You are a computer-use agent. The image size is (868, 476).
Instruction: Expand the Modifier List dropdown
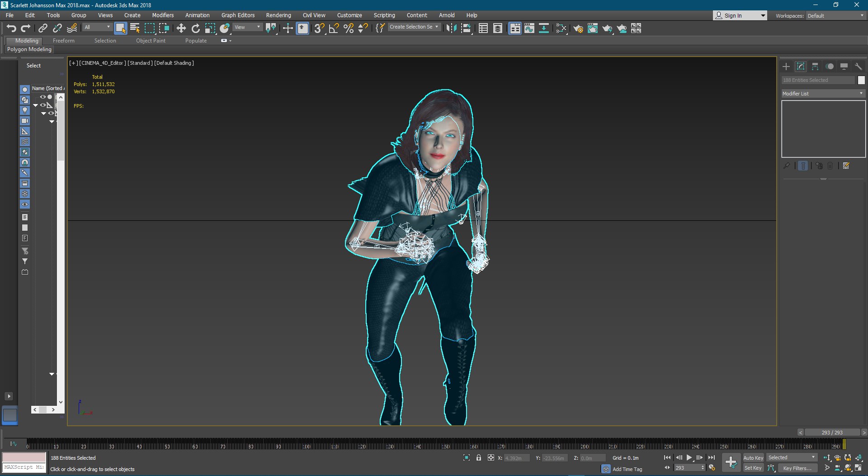tap(823, 93)
